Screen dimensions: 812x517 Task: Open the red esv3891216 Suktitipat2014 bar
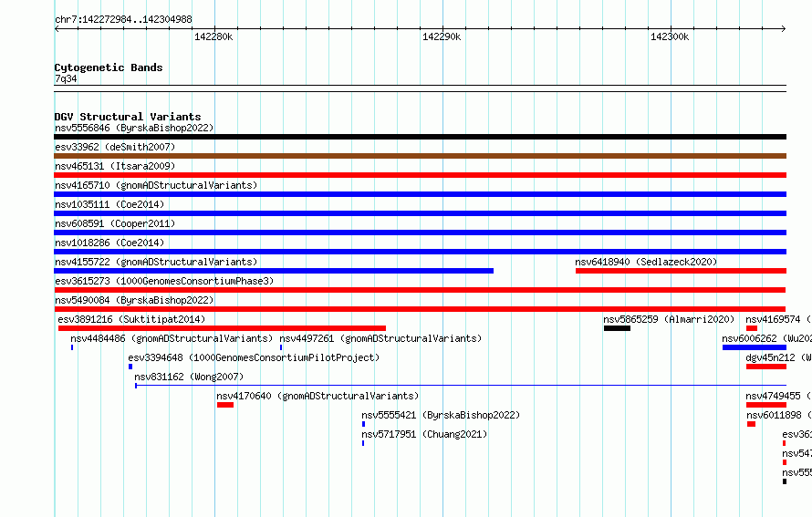[x=223, y=328]
